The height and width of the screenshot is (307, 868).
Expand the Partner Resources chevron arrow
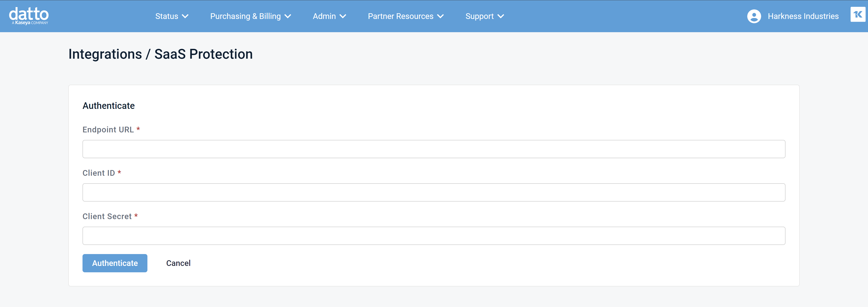440,16
